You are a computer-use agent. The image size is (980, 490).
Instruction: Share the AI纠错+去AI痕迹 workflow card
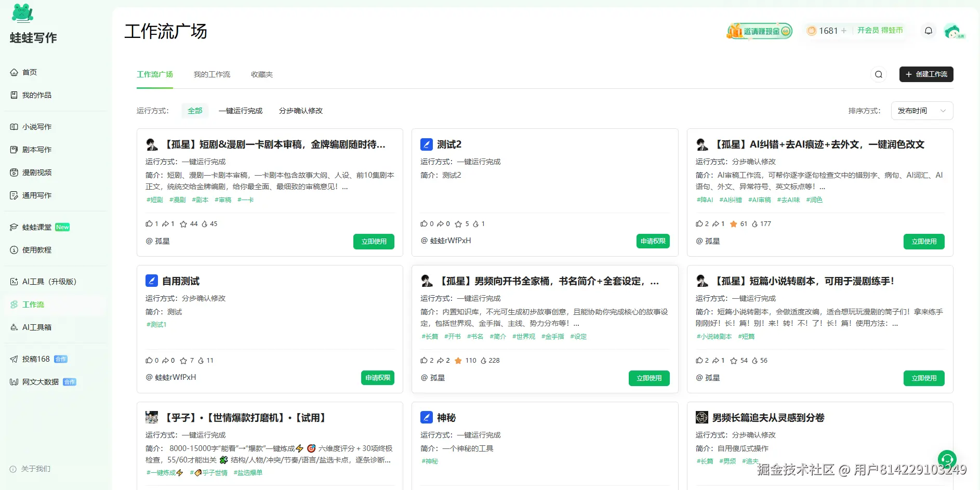[x=716, y=223]
